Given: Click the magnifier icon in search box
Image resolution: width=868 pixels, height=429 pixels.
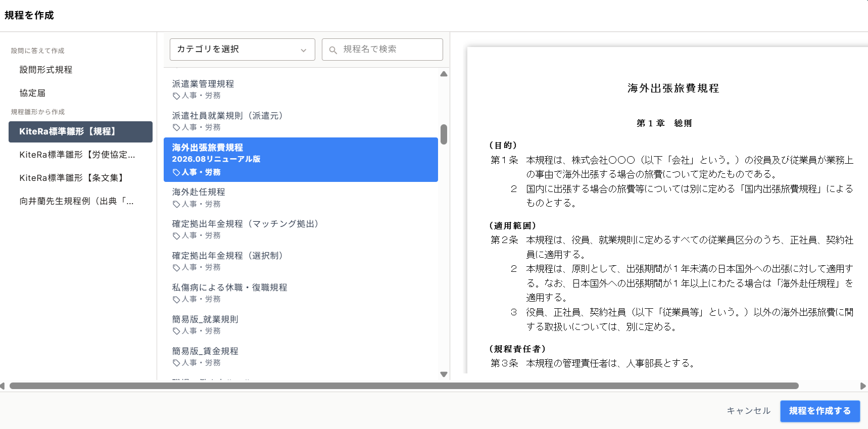Looking at the screenshot, I should coord(333,50).
